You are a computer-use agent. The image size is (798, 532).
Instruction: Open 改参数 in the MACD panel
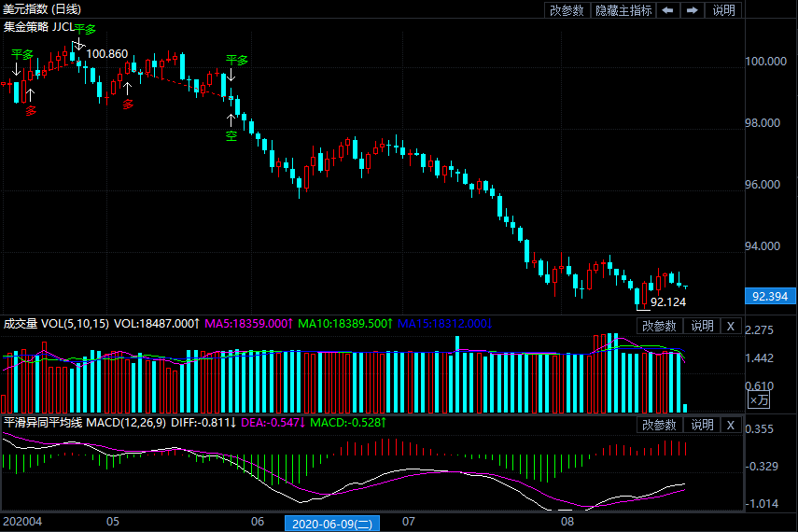click(660, 425)
